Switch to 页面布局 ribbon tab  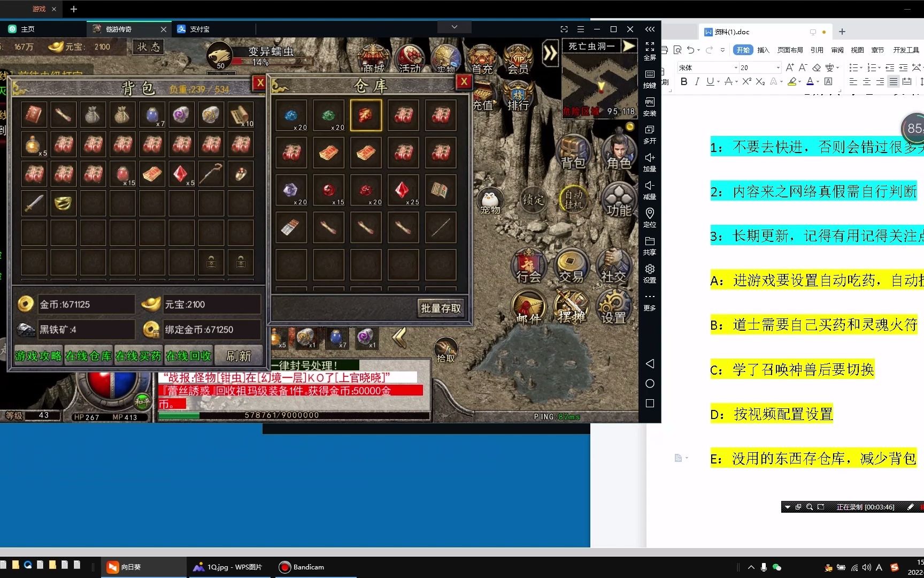(790, 50)
